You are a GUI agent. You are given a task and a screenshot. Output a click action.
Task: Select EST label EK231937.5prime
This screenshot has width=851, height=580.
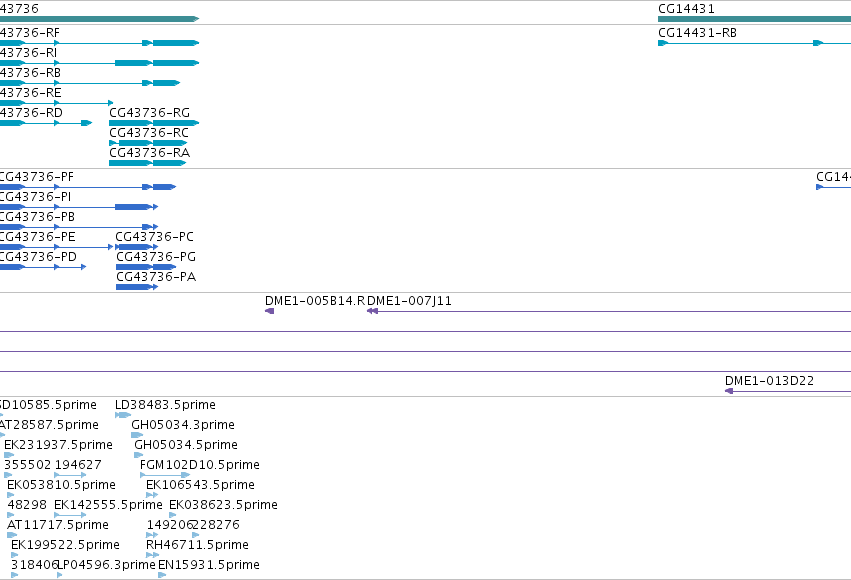point(58,445)
